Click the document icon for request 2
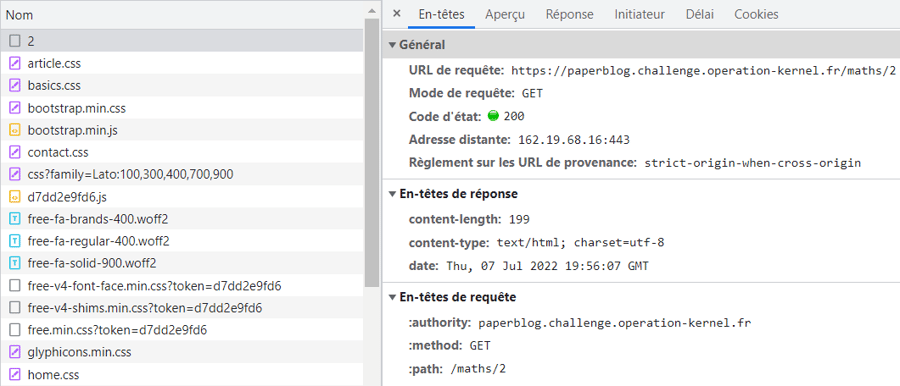This screenshot has height=386, width=900. point(15,41)
